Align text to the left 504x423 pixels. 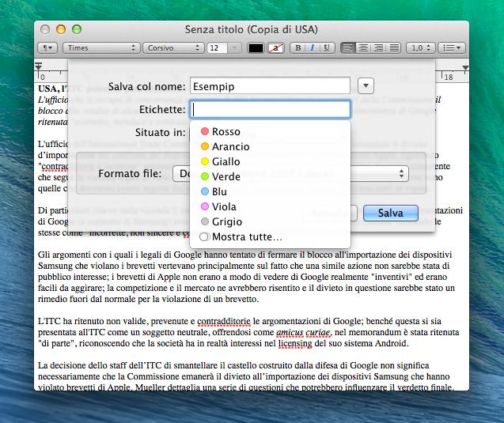348,48
